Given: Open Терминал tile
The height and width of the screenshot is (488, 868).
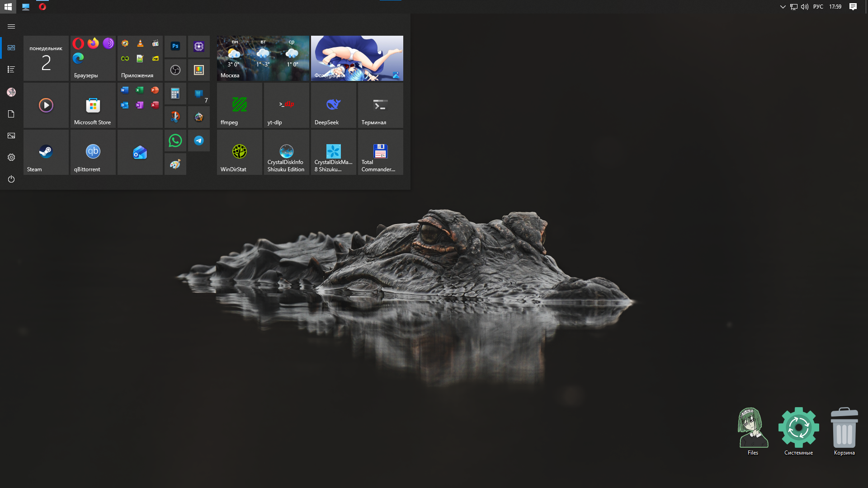Looking at the screenshot, I should (x=380, y=105).
